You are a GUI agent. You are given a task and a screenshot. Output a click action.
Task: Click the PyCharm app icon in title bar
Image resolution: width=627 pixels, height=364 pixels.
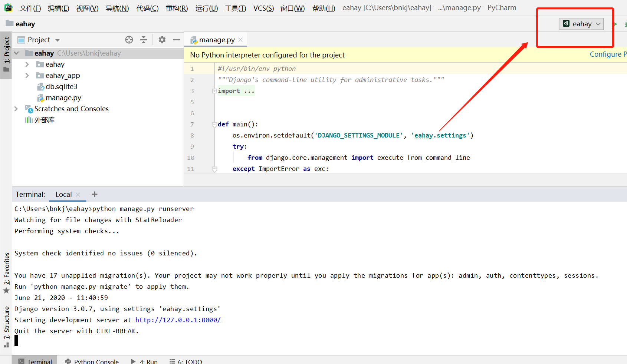tap(8, 8)
